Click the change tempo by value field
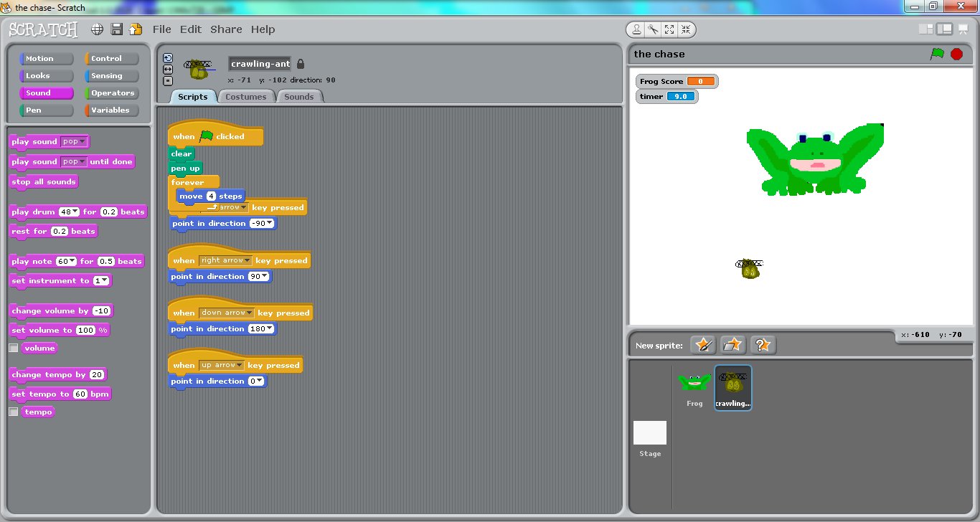This screenshot has height=522, width=980. pos(98,375)
